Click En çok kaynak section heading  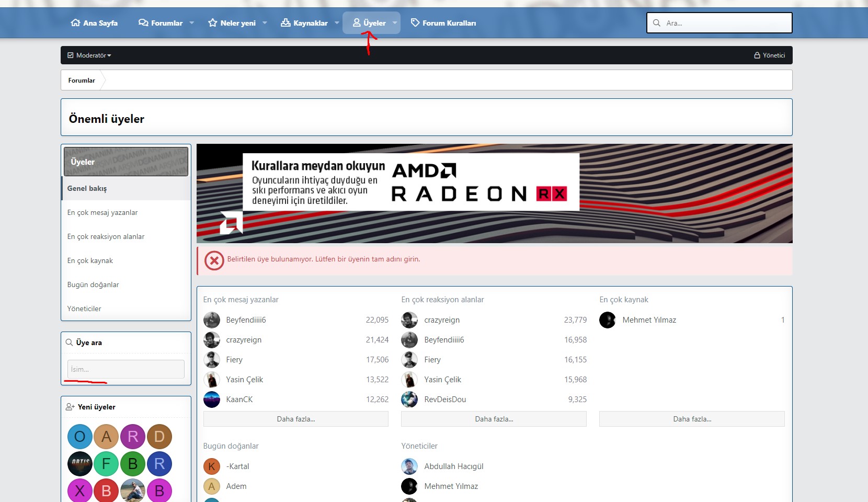click(x=624, y=300)
